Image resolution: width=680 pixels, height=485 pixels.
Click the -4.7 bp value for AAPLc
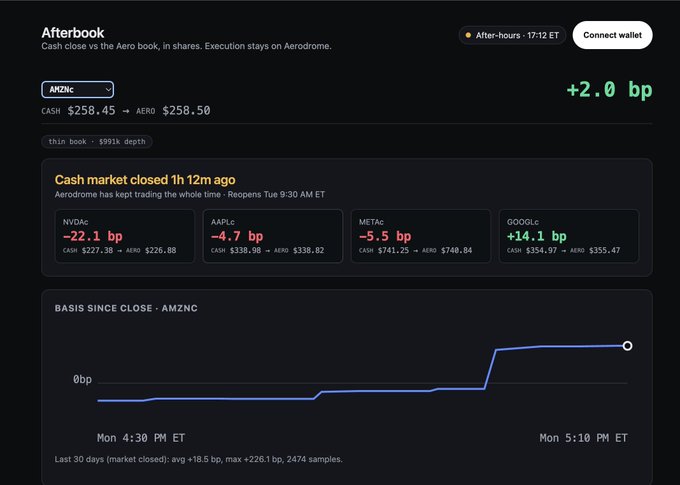click(237, 236)
